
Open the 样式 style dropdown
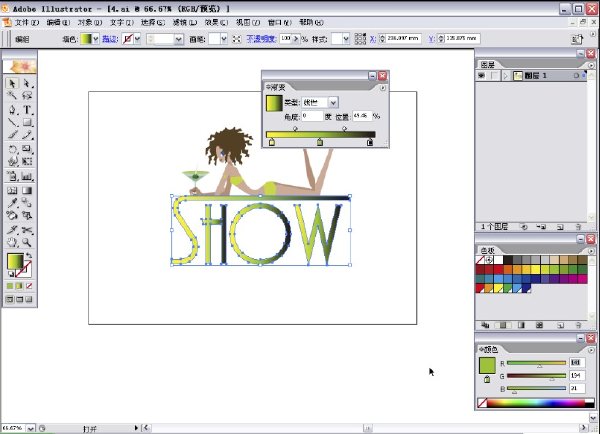click(x=346, y=39)
